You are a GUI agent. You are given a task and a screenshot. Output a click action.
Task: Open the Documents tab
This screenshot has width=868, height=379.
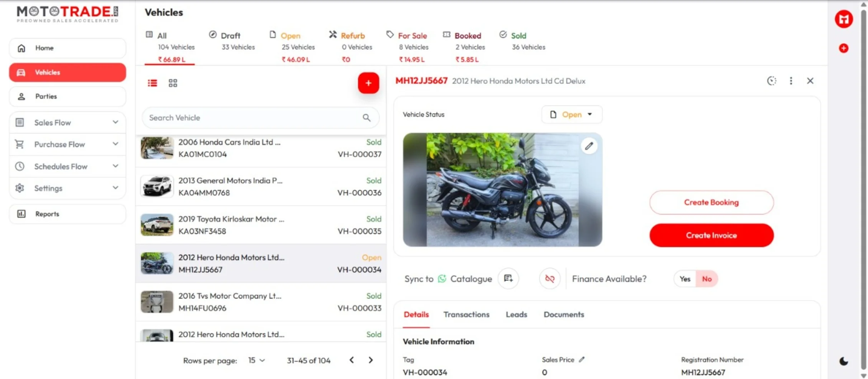click(564, 314)
